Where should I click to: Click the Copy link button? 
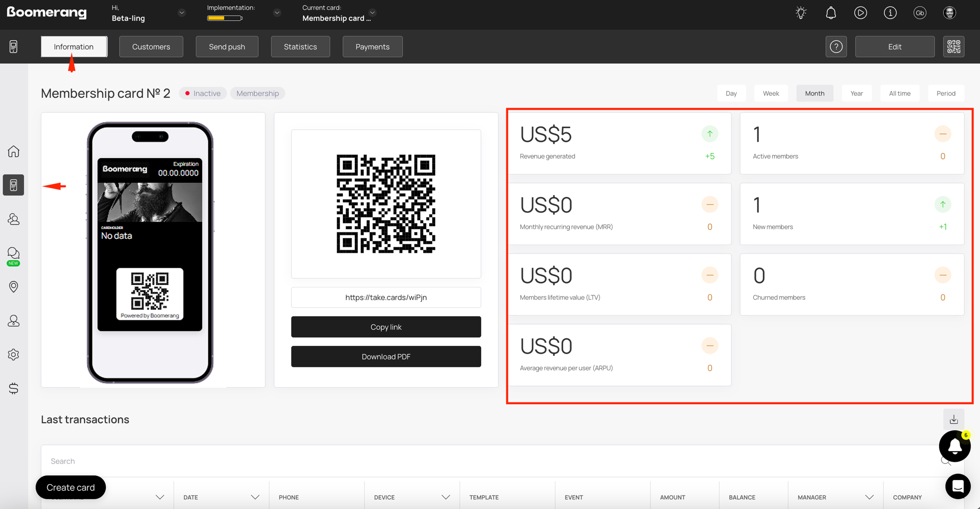click(x=386, y=327)
